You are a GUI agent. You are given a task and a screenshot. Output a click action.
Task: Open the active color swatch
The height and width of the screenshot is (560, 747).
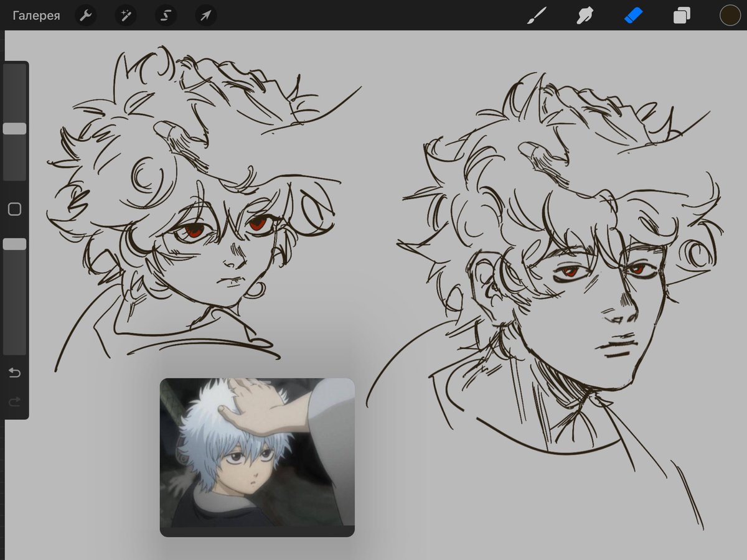(x=730, y=16)
